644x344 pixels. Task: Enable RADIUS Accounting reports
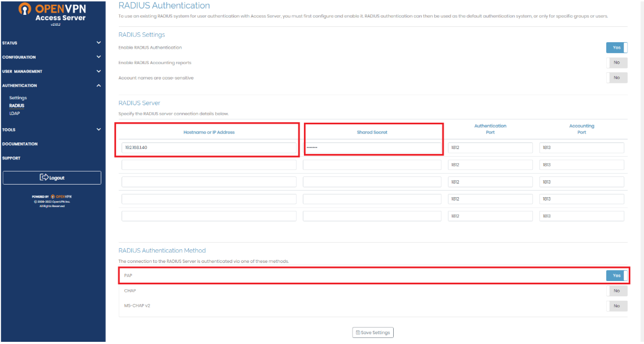tap(617, 62)
